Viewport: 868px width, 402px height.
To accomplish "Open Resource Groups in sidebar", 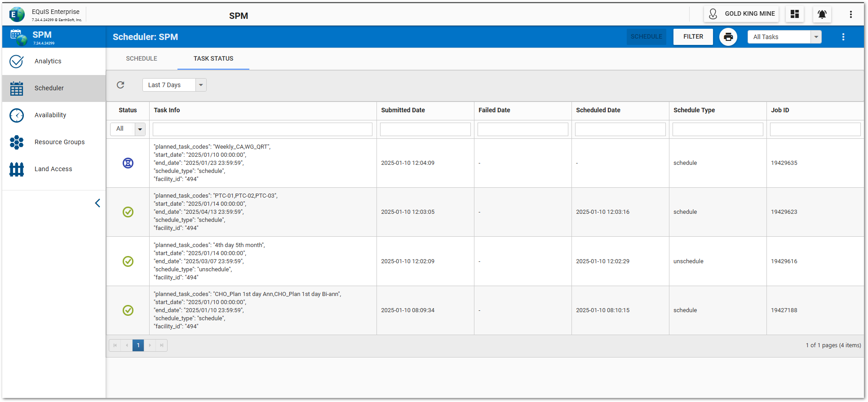I will [59, 142].
